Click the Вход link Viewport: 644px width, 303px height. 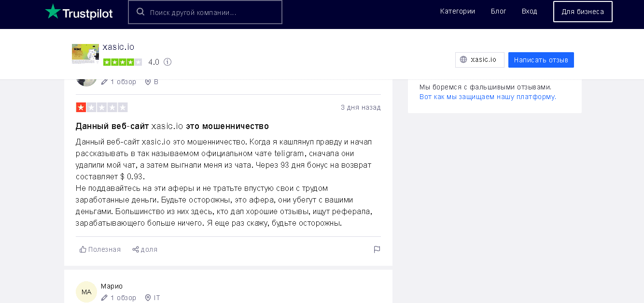tap(529, 11)
